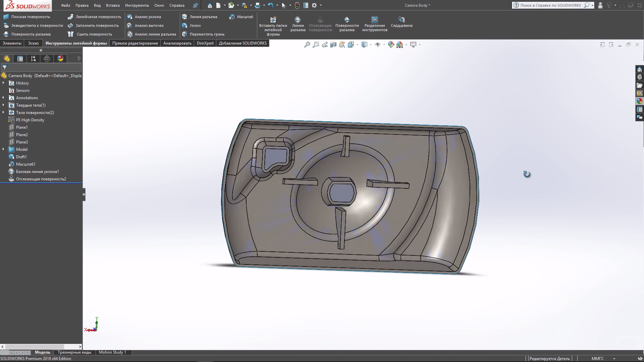The width and height of the screenshot is (644, 362).
Task: Expand the Тела поверхности(2) tree item
Action: click(x=4, y=112)
